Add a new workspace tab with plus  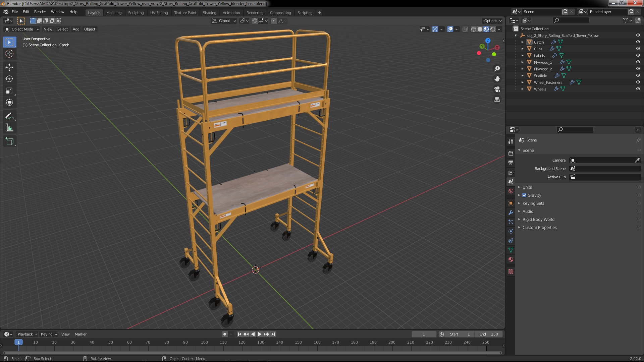319,13
